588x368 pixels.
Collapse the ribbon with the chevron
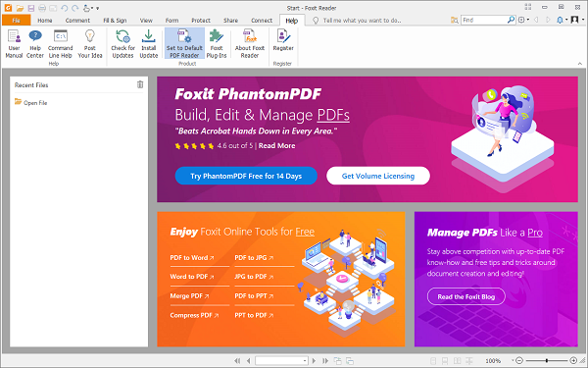pyautogui.click(x=580, y=64)
